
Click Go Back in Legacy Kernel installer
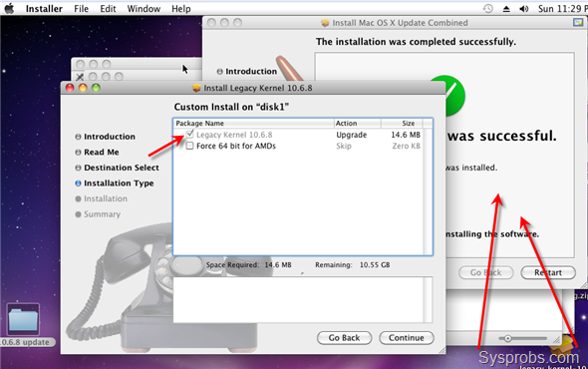coord(344,338)
